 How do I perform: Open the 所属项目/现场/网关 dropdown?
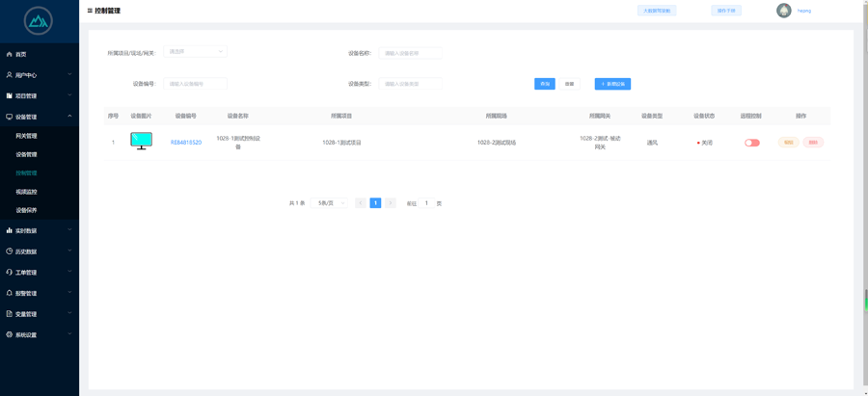(x=195, y=52)
